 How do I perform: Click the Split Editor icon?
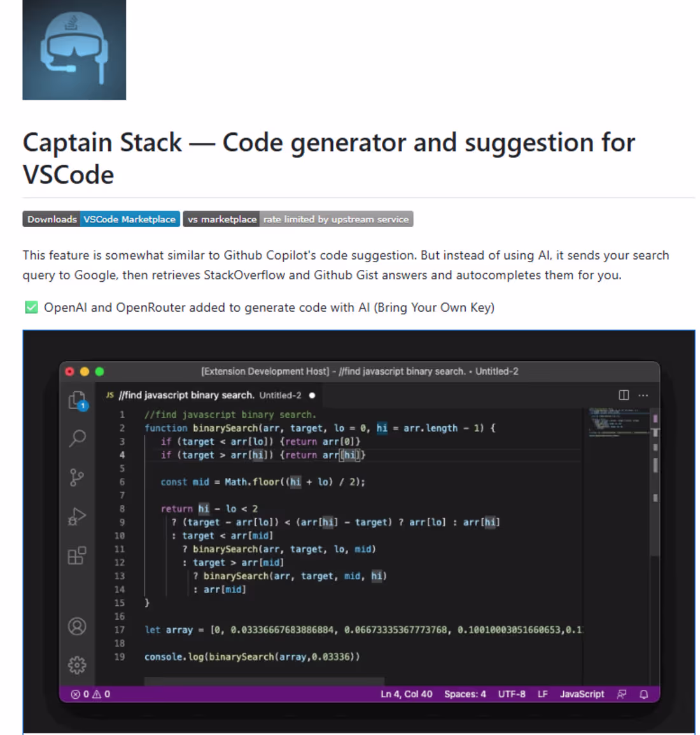pyautogui.click(x=624, y=395)
